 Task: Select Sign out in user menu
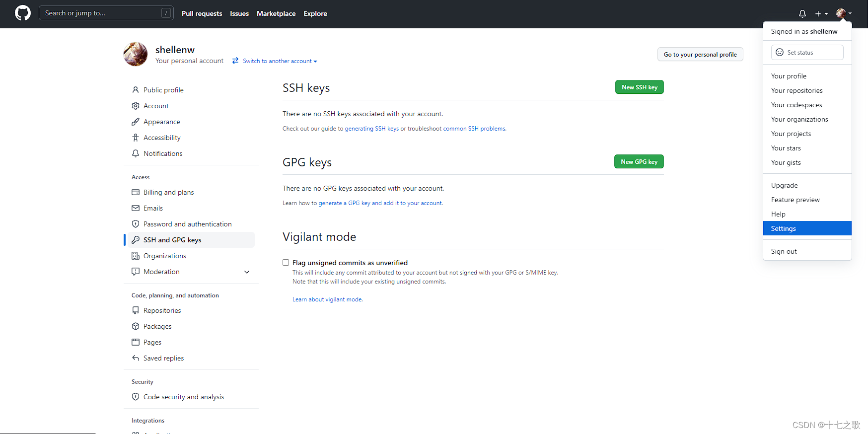coord(807,251)
